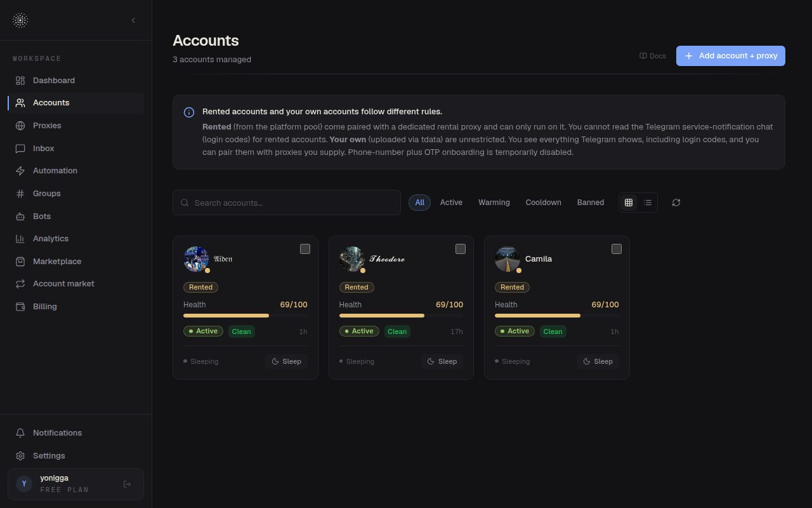Image resolution: width=812 pixels, height=508 pixels.
Task: Check the Aiden account checkbox
Action: click(305, 249)
